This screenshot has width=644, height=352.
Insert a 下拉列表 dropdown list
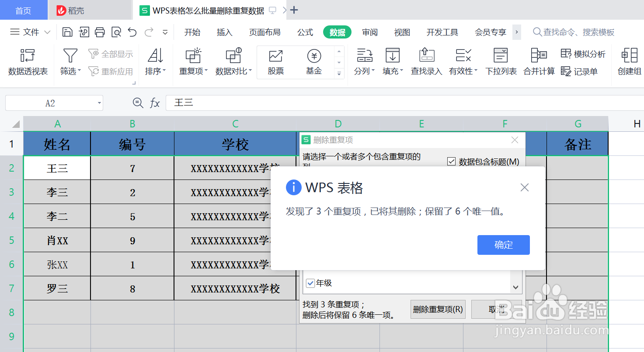pos(501,62)
